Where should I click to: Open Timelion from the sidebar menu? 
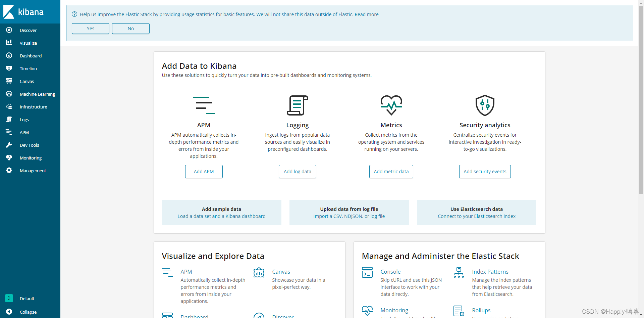[x=28, y=69]
